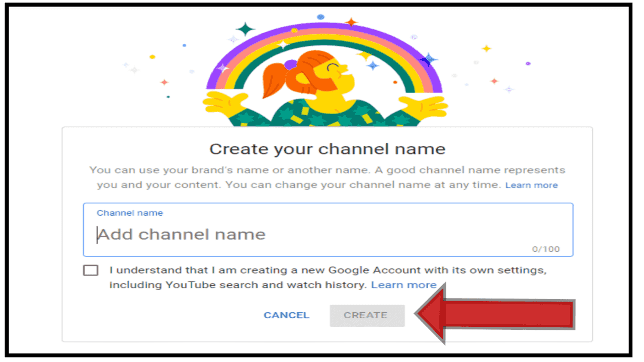Image resolution: width=644 pixels, height=362 pixels.
Task: Click the 'I understand that I am creating' text
Action: (x=328, y=278)
